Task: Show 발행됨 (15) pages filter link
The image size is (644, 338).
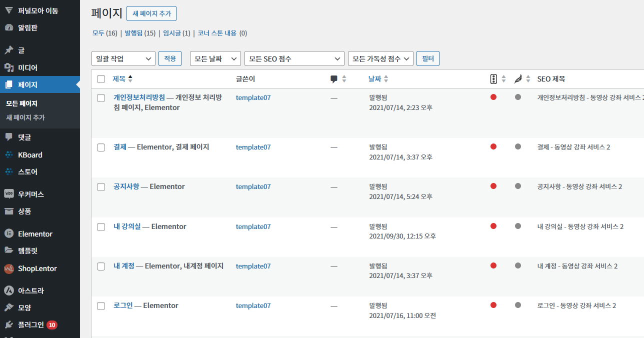Action: pos(140,33)
